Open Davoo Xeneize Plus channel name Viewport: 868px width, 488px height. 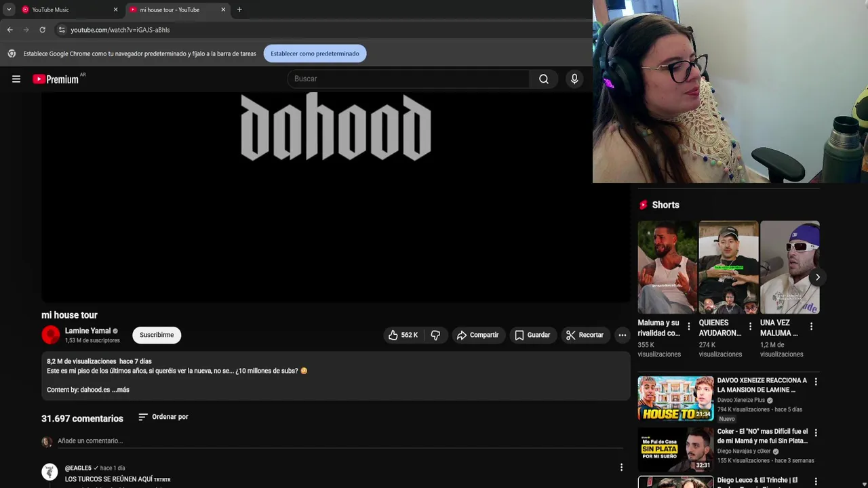742,400
